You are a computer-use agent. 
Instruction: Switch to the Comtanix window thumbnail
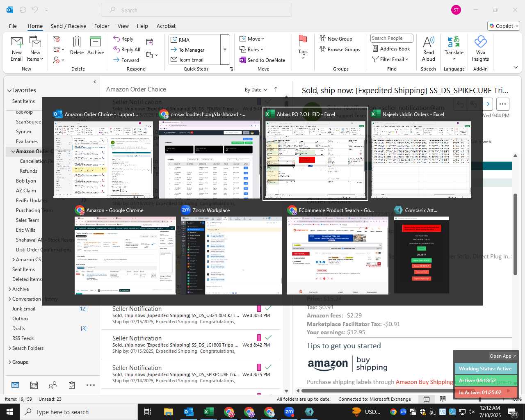(x=421, y=250)
